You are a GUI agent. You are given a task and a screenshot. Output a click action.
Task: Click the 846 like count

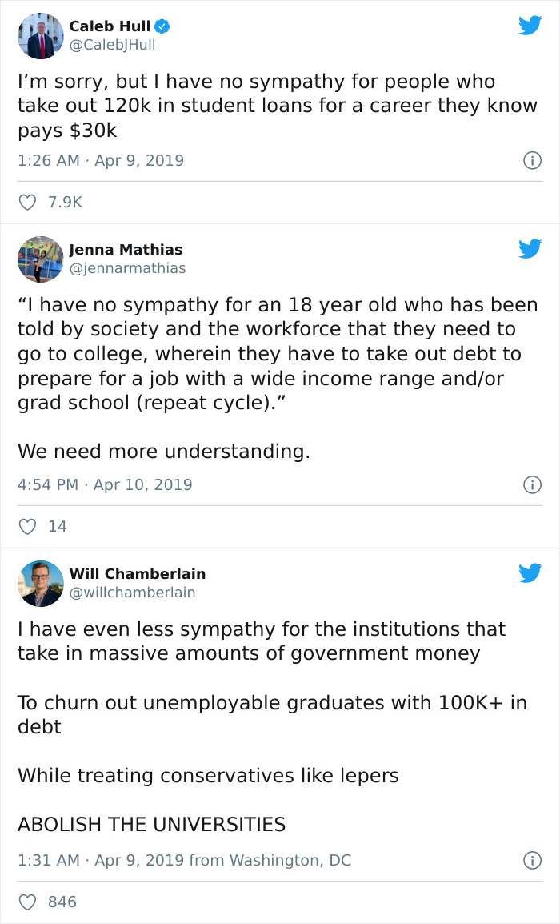62,902
